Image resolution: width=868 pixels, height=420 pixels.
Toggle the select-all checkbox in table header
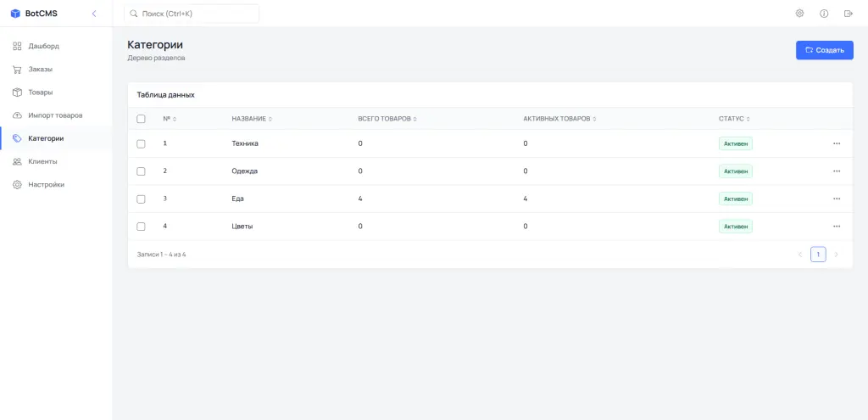(x=141, y=119)
